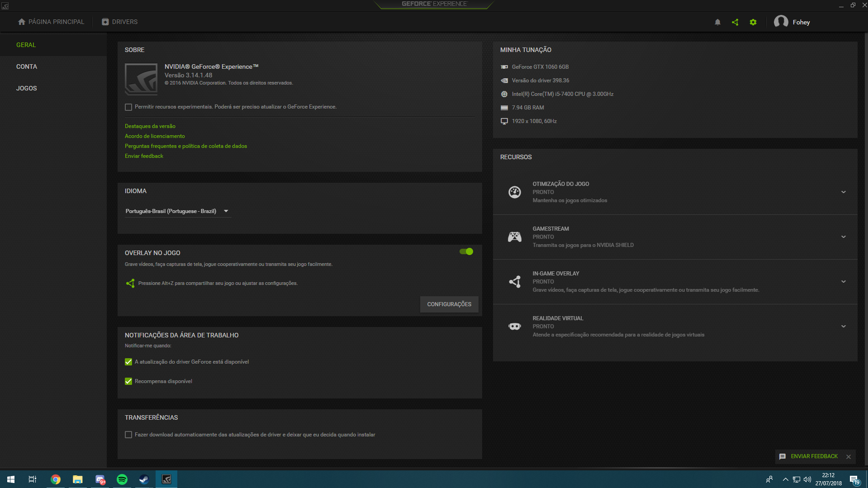Click Versão do driver 398.36 text
868x488 pixels.
tap(541, 81)
